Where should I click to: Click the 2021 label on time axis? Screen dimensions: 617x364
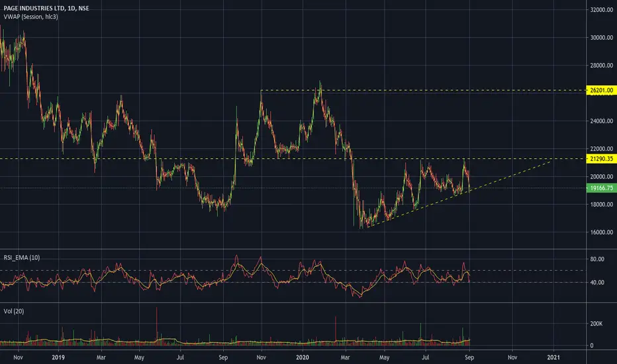click(553, 357)
